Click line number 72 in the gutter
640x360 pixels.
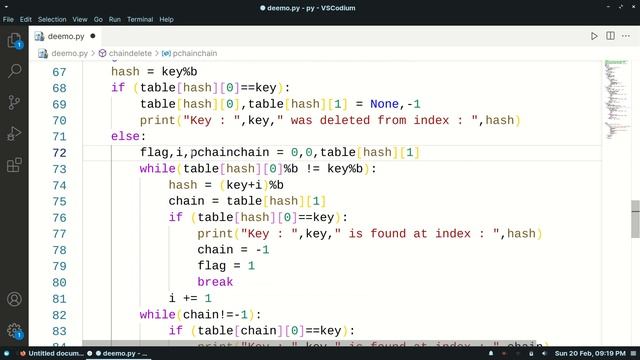[x=59, y=153]
